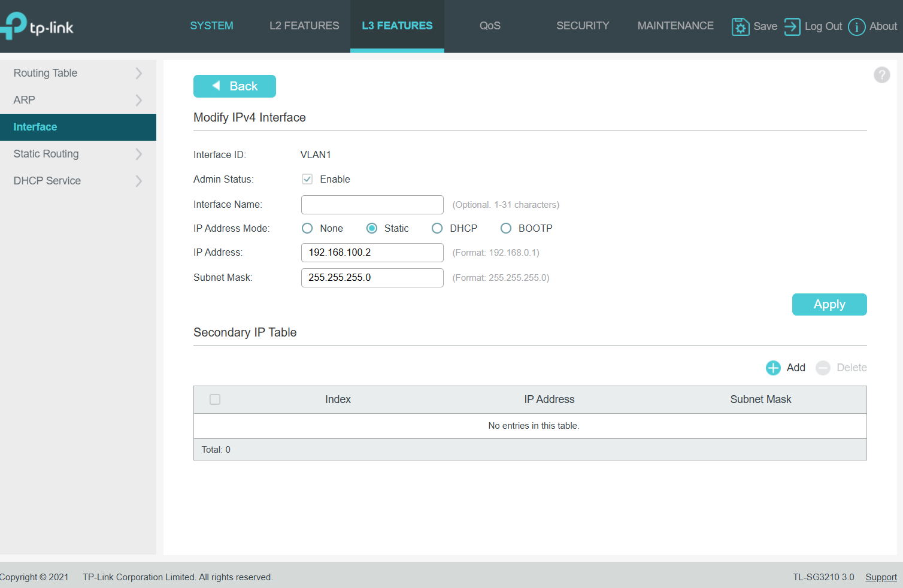Click the tp-link logo
Screen dimensions: 903x588
click(x=37, y=26)
